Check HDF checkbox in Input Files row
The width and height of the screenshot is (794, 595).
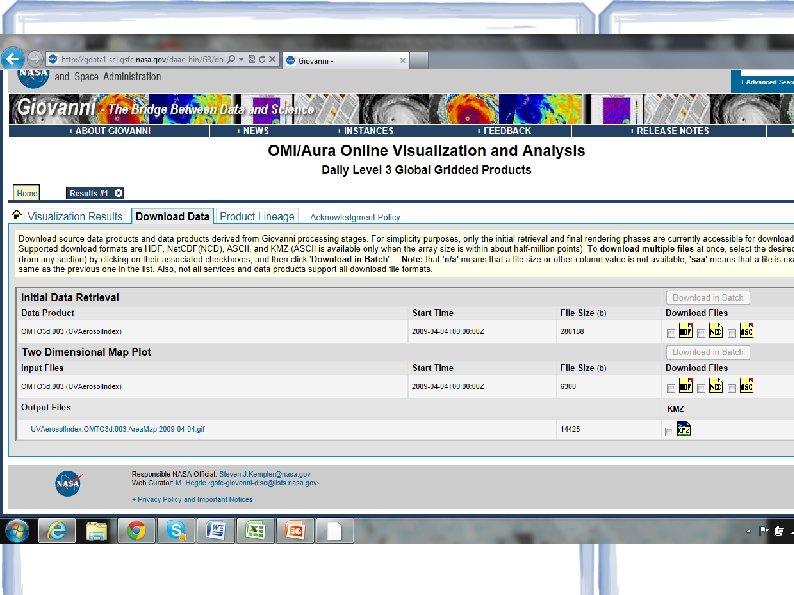point(671,388)
